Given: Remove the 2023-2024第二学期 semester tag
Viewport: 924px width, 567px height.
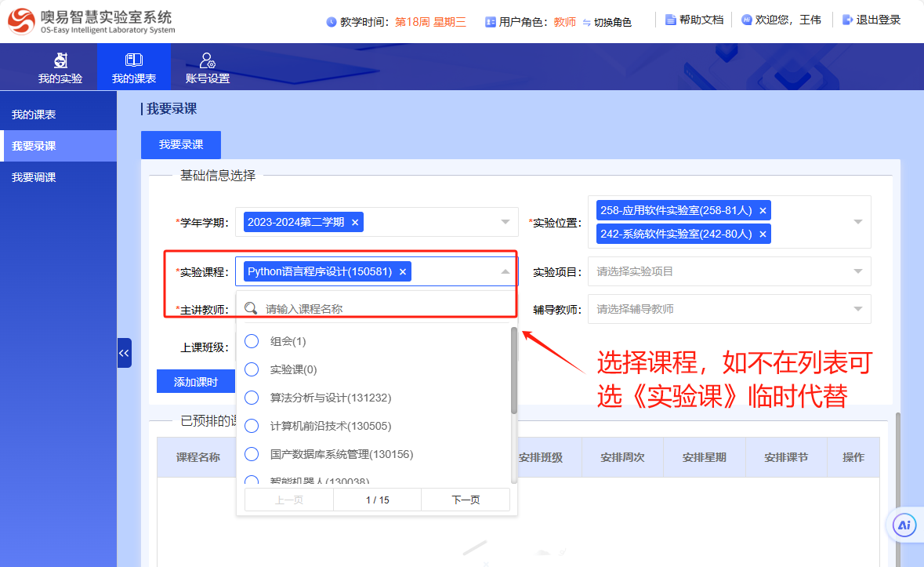Looking at the screenshot, I should pyautogui.click(x=355, y=222).
